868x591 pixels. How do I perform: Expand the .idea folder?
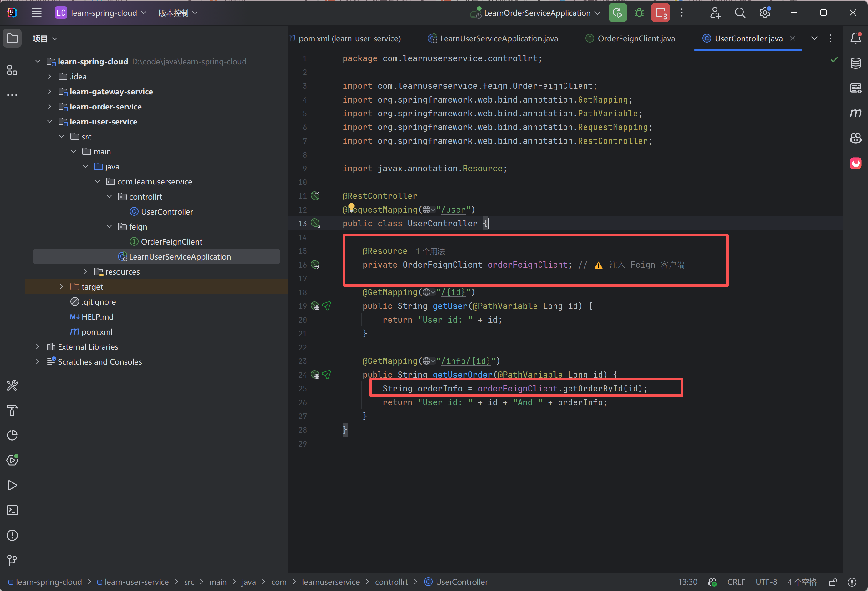coord(49,77)
